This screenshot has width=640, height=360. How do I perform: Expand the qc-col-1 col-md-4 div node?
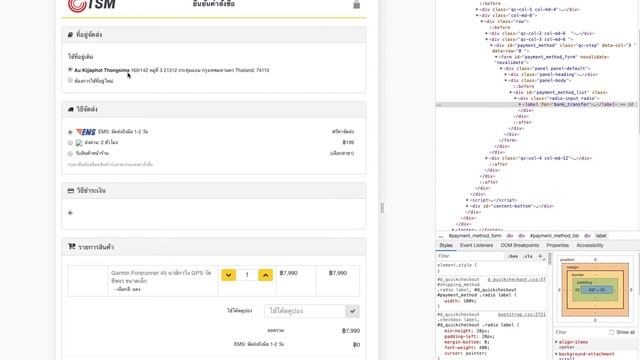pos(477,9)
